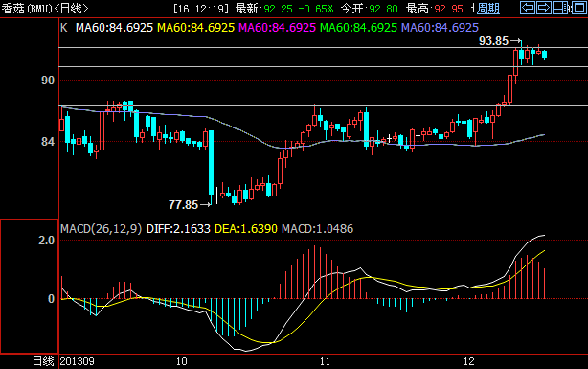Click the green MA60:84.6925 label
588x369 pixels.
click(x=358, y=28)
